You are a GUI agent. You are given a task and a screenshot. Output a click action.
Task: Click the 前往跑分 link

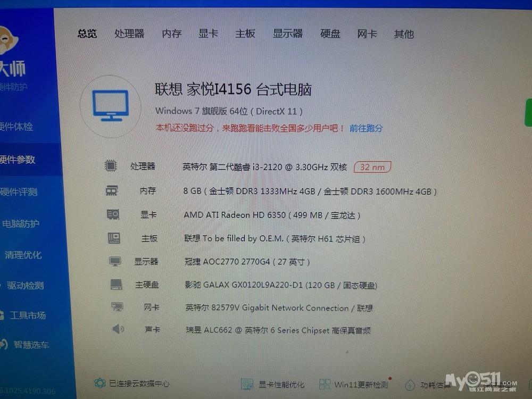click(x=365, y=128)
